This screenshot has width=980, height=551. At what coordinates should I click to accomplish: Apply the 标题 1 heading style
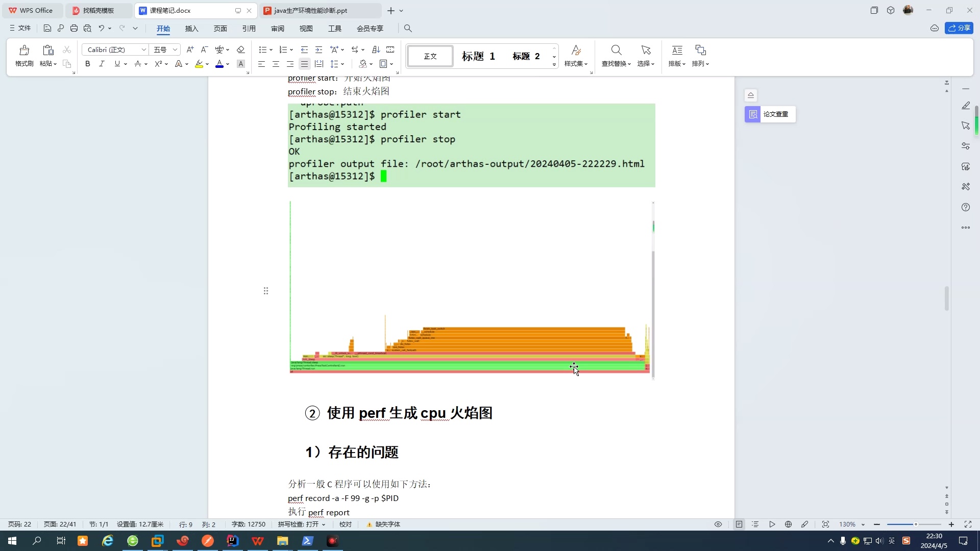coord(478,56)
